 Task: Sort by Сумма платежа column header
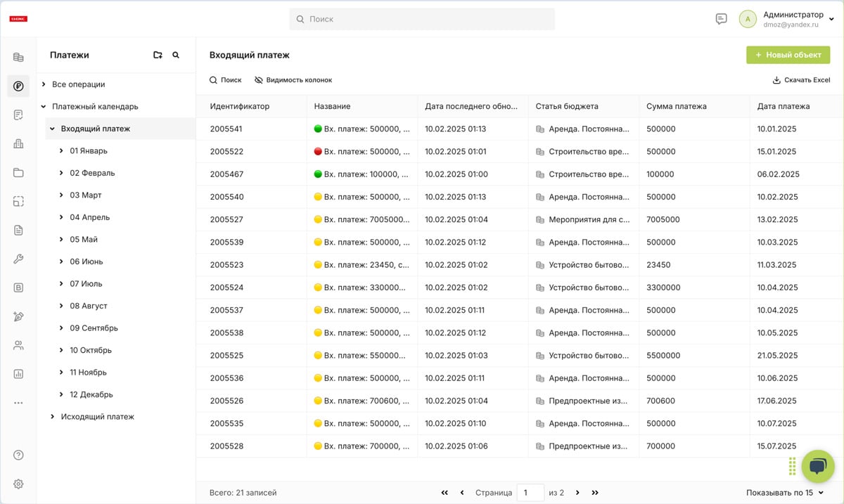[677, 106]
